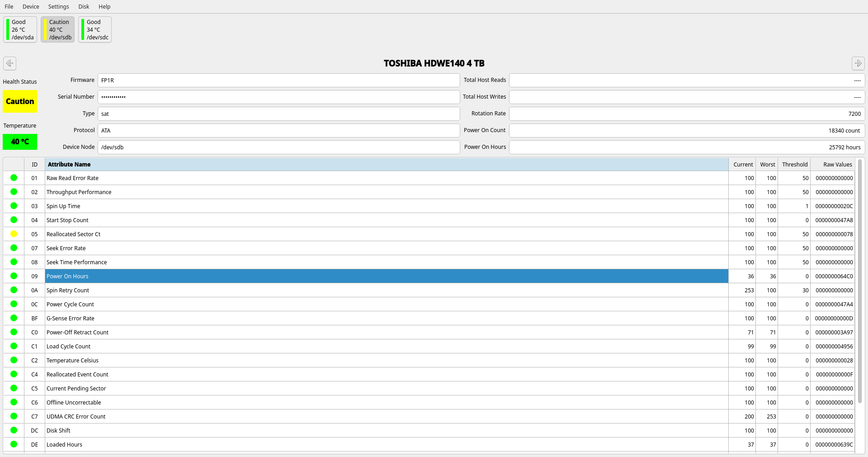Image resolution: width=868 pixels, height=457 pixels.
Task: Click the green status dot for Seek Error Rate
Action: pyautogui.click(x=14, y=248)
